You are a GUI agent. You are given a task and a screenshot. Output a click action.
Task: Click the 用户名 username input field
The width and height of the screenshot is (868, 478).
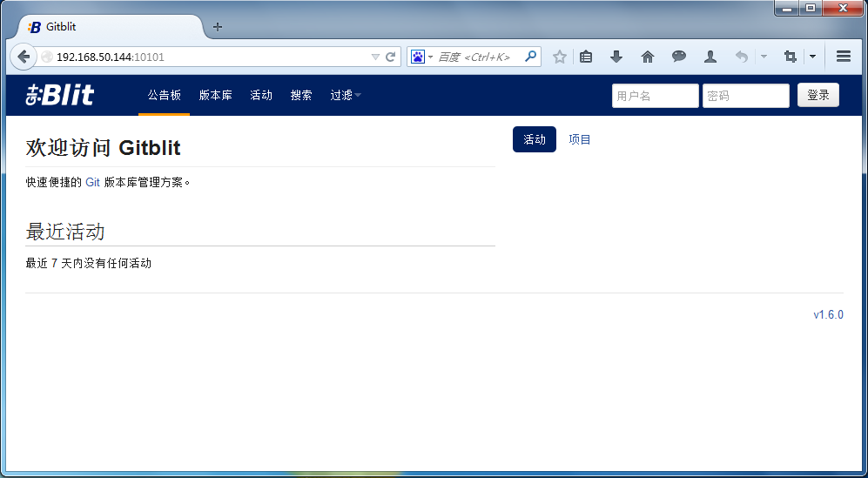tap(655, 96)
